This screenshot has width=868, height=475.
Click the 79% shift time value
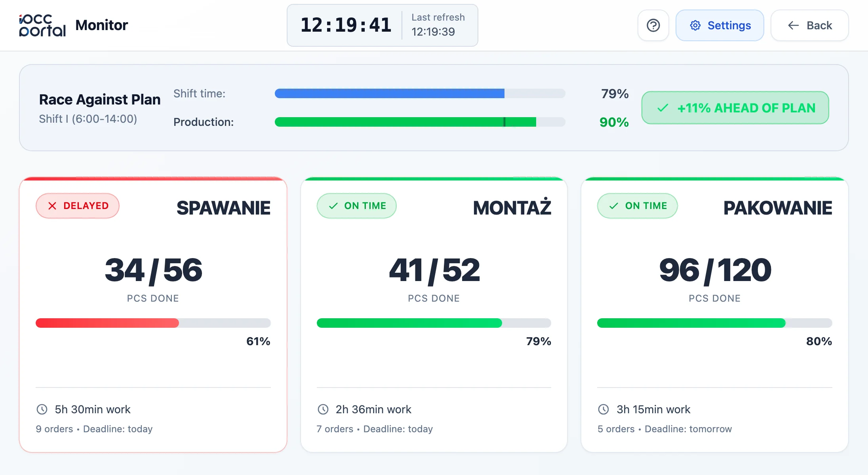(x=615, y=93)
